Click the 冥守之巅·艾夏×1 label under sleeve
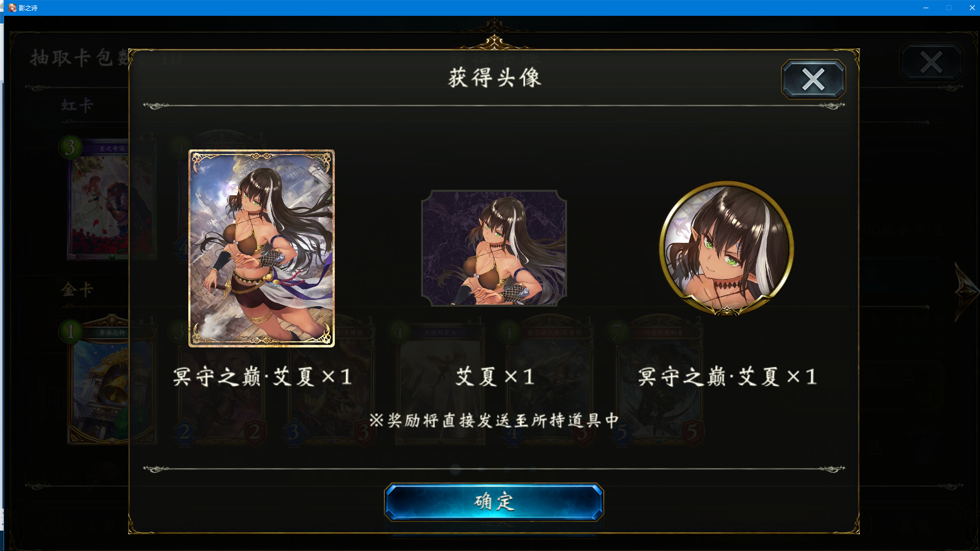Screen dimensions: 980x551 262,377
